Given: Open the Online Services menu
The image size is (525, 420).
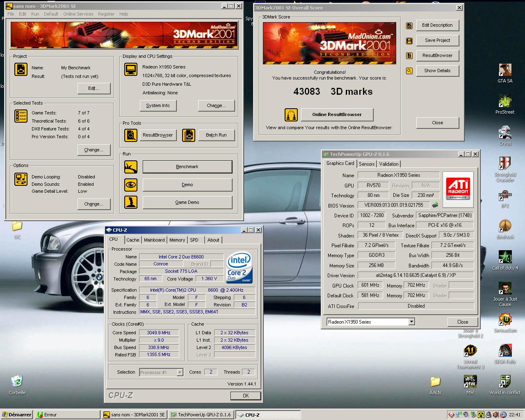Looking at the screenshot, I should (78, 14).
